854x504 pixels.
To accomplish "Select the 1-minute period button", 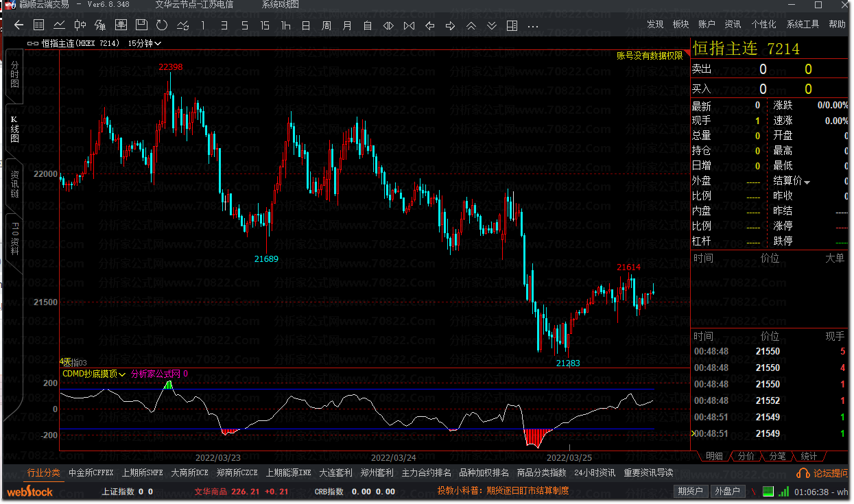I will (203, 25).
